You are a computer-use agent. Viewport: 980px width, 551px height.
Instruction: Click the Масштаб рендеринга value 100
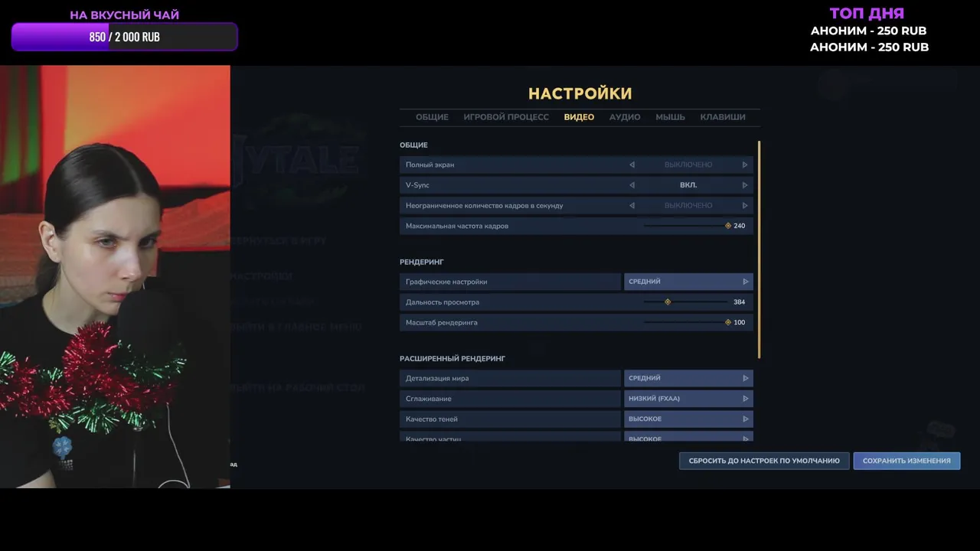pyautogui.click(x=740, y=322)
